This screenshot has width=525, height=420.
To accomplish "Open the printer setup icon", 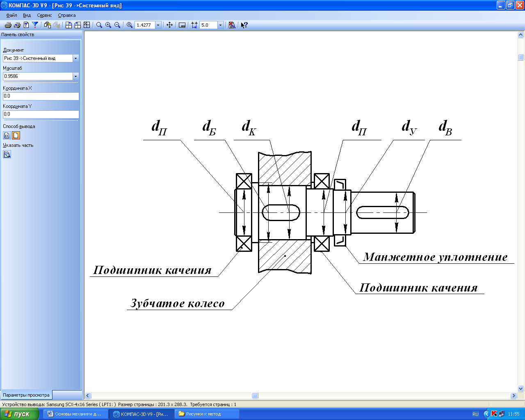I will click(x=17, y=25).
